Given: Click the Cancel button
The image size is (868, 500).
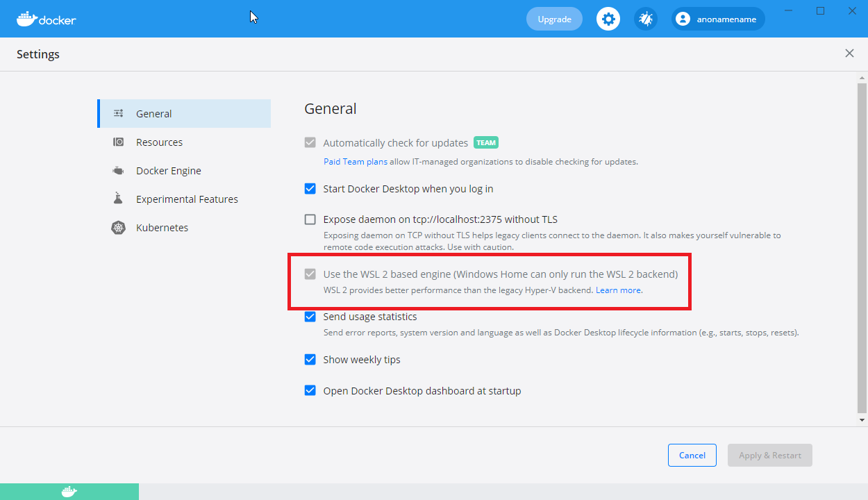Looking at the screenshot, I should point(692,455).
